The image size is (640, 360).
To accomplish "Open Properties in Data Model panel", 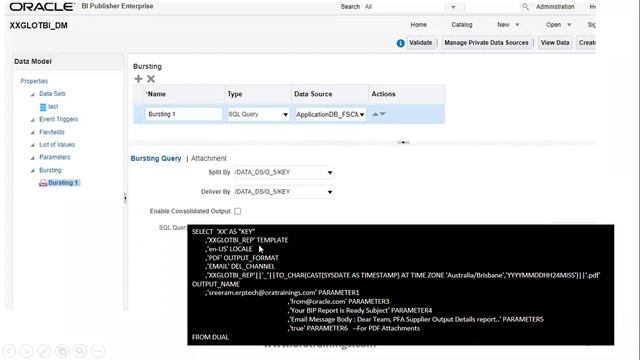I will 34,81.
